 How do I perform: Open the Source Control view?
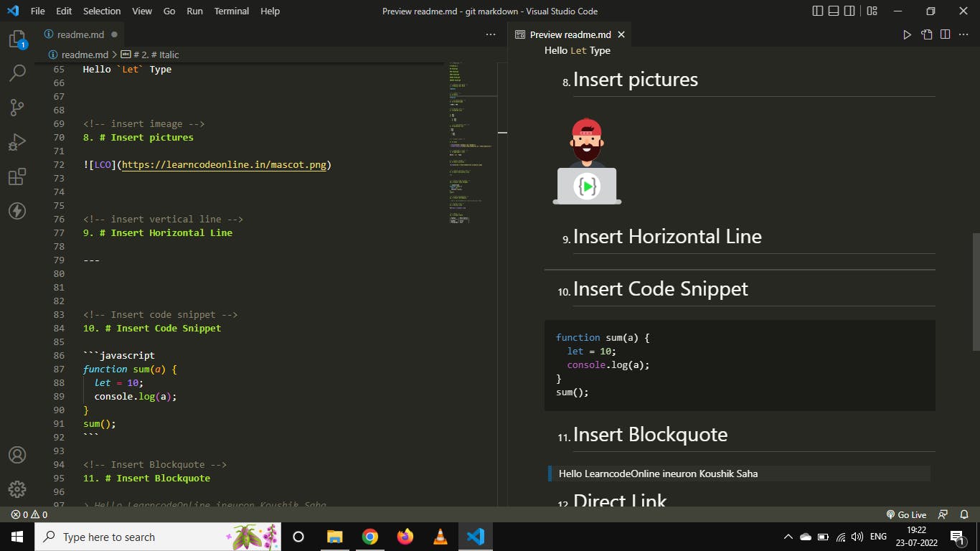[x=17, y=108]
